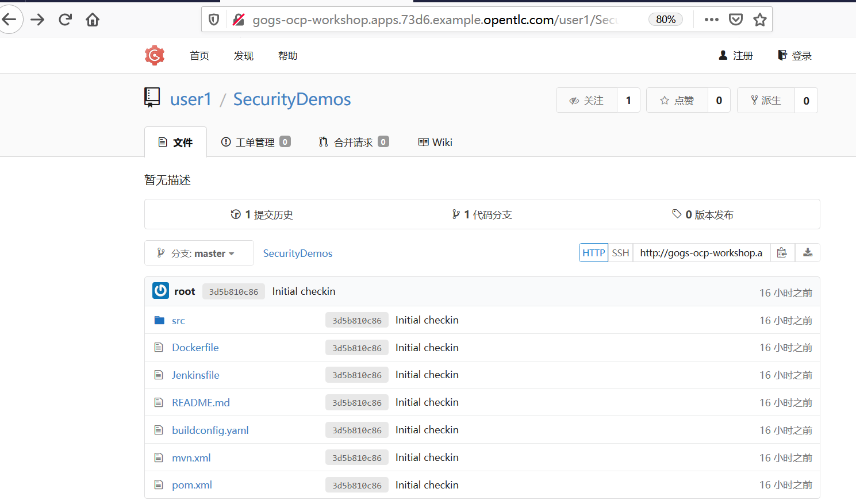The width and height of the screenshot is (856, 504).
Task: Open pom.xml file
Action: coord(192,485)
